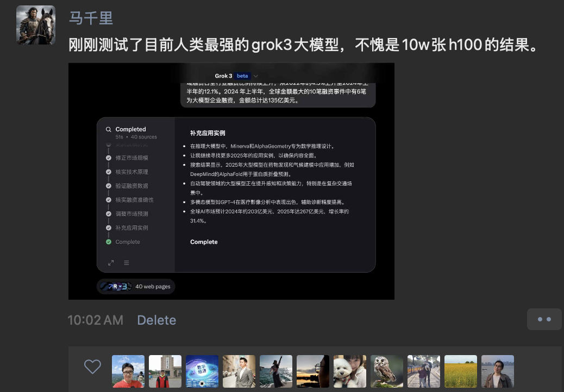Click the bullet mentioning GPT-4 医疗影像
This screenshot has width=564, height=392.
point(268,202)
